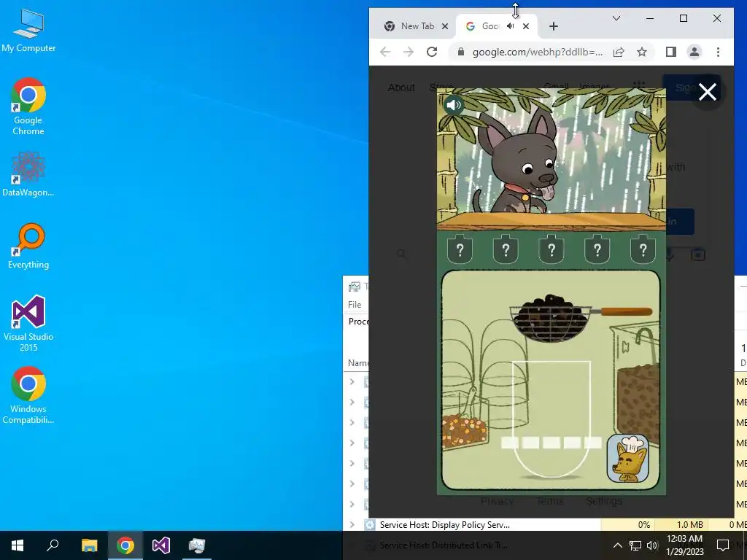Click the Chrome address bar URL
This screenshot has height=560, width=747.
538,52
